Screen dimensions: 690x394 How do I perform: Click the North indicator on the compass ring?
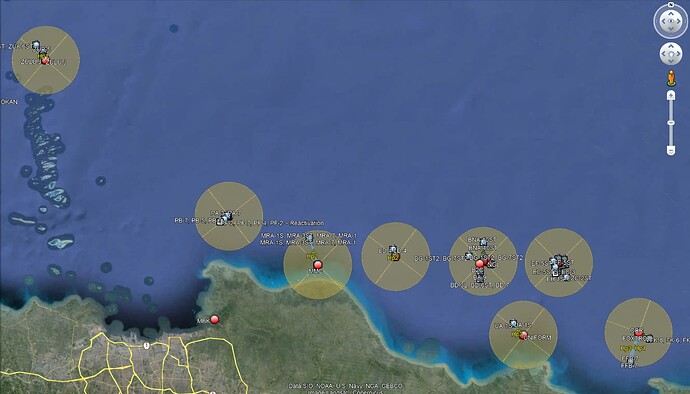671,4
